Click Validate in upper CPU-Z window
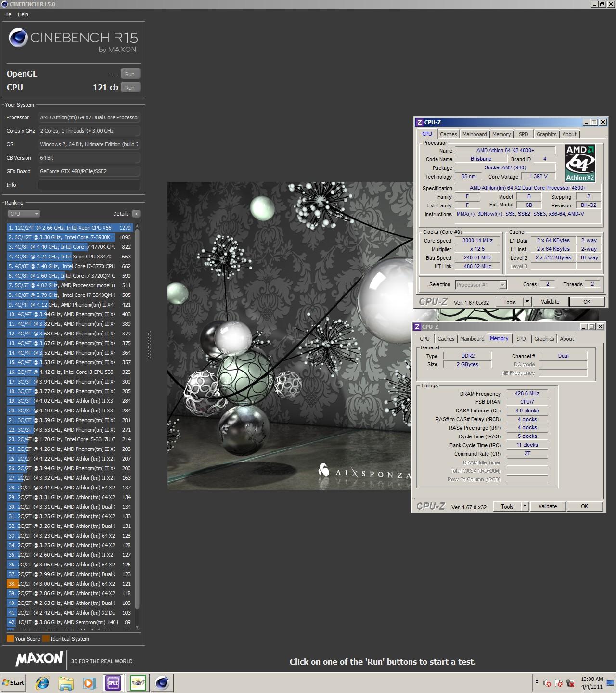The image size is (616, 693). [550, 302]
